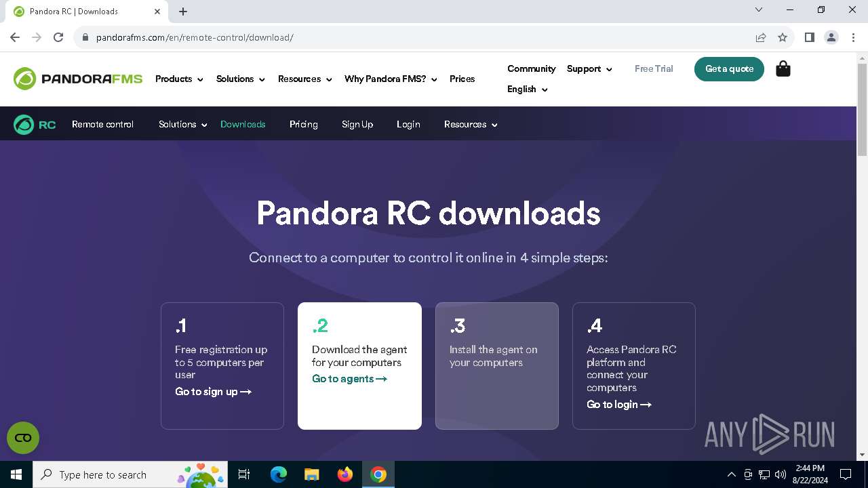Expand the top Resources dropdown
Image resolution: width=868 pixels, height=488 pixels.
(305, 79)
